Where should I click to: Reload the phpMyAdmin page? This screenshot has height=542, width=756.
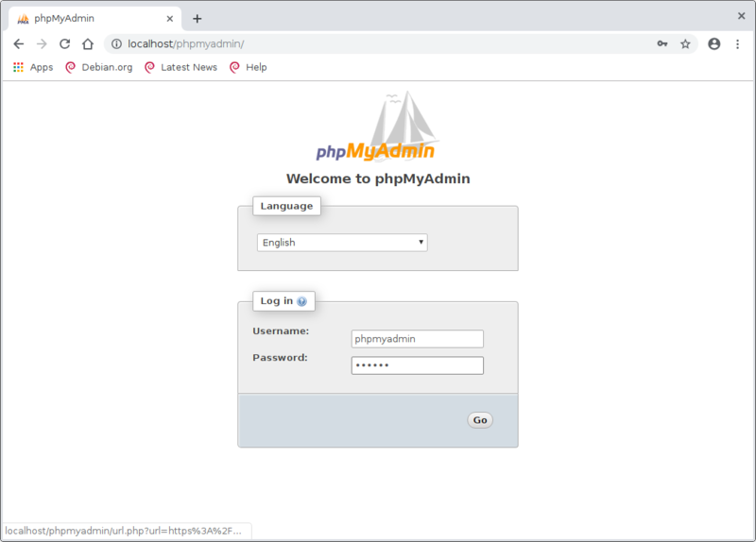point(64,43)
